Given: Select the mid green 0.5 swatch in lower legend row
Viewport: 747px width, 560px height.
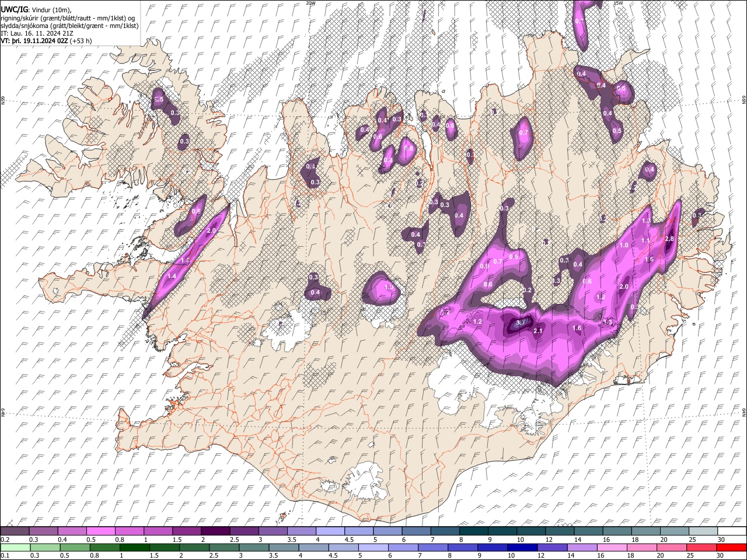Looking at the screenshot, I should pos(75,547).
